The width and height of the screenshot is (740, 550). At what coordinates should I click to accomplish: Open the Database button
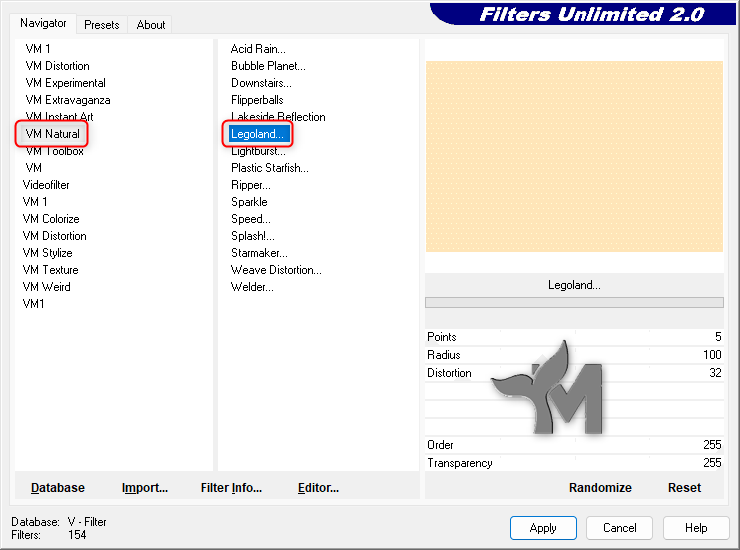tap(58, 488)
